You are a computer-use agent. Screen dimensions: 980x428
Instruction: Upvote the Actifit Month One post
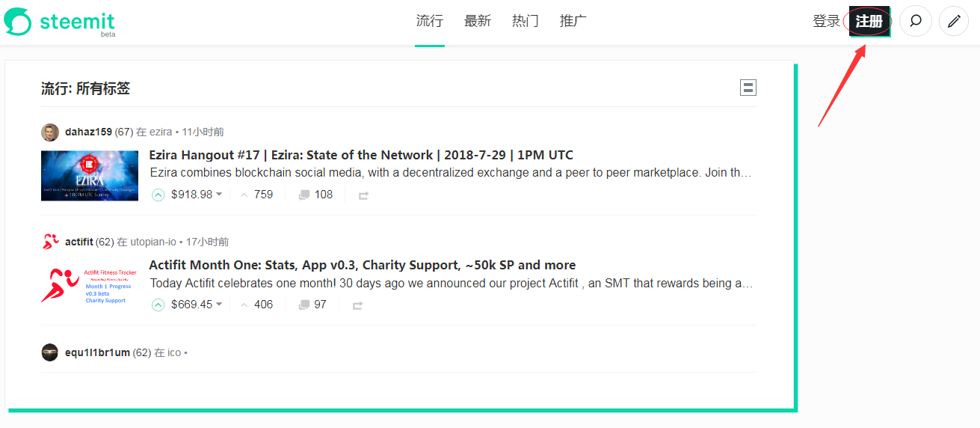coord(158,305)
